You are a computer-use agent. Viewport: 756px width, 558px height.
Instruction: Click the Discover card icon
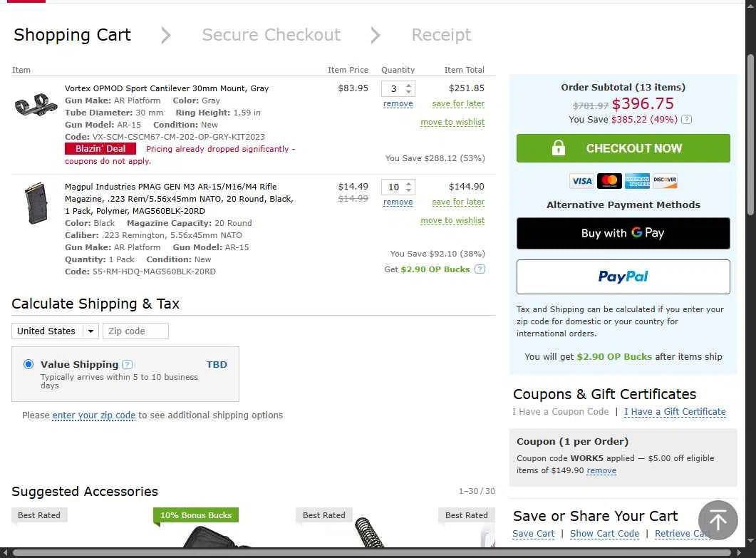click(x=665, y=181)
